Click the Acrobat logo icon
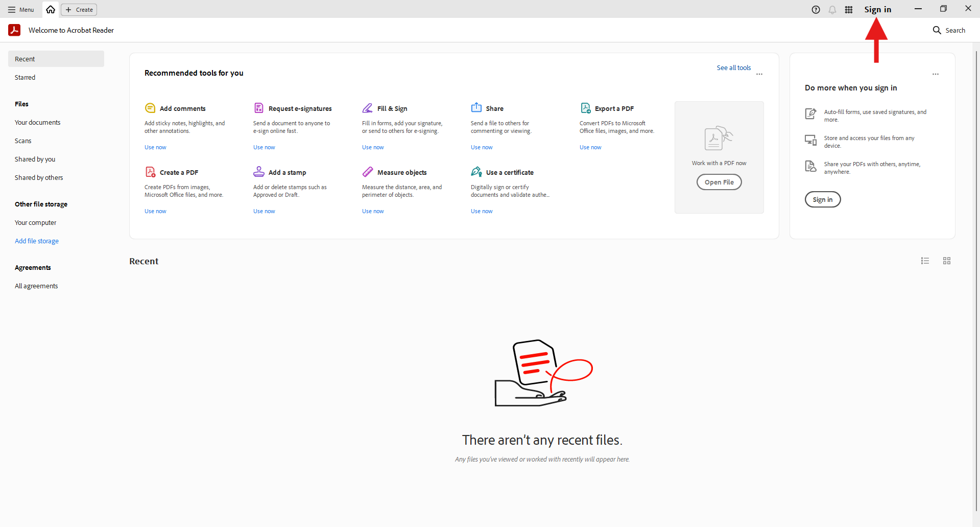 pos(14,30)
